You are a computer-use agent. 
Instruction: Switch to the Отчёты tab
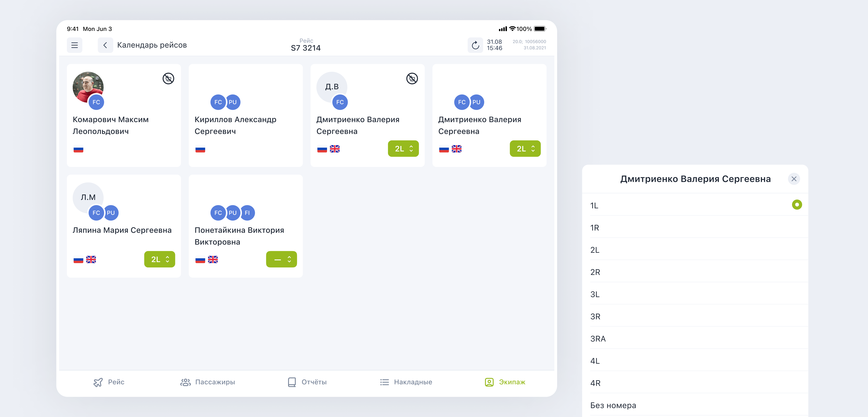(307, 382)
